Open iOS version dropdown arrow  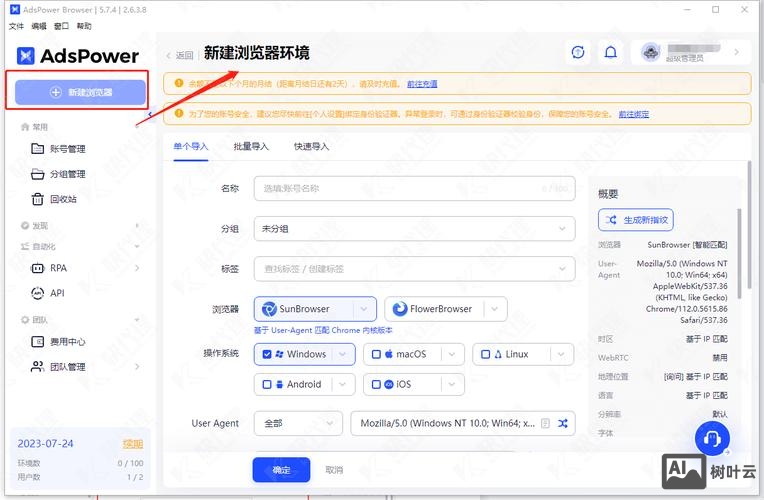pyautogui.click(x=452, y=385)
